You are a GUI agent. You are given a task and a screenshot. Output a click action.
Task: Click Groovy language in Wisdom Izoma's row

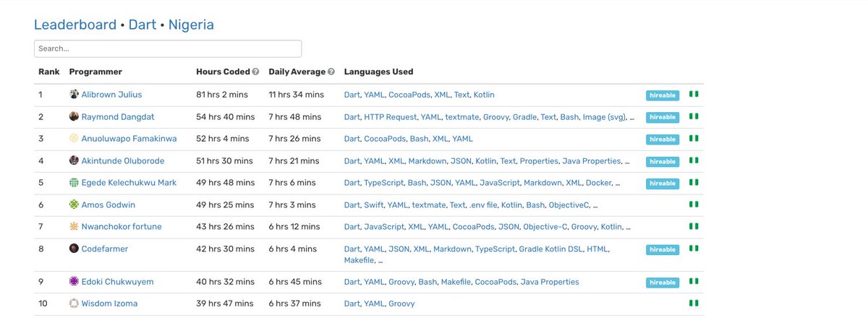pyautogui.click(x=401, y=304)
